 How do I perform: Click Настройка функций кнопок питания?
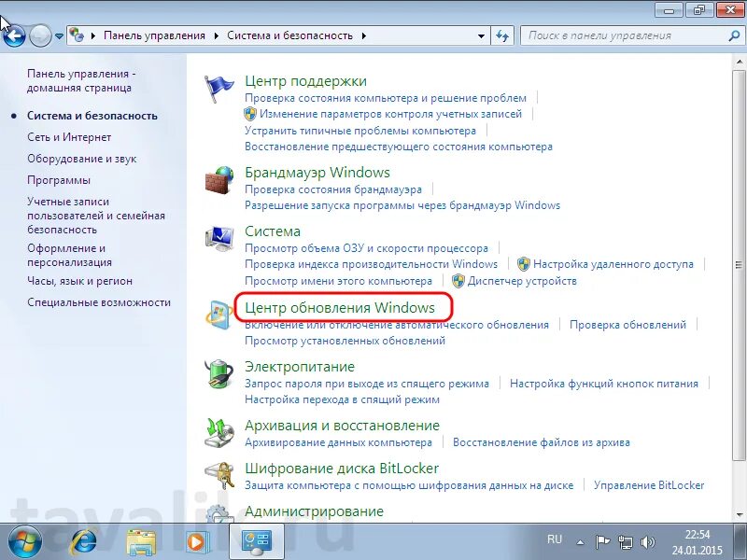point(603,384)
